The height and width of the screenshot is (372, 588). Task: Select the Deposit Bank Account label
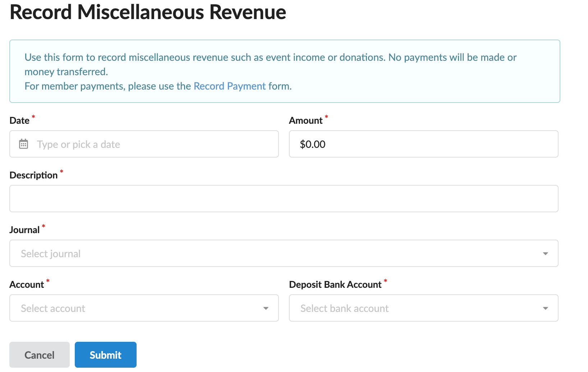click(x=335, y=285)
